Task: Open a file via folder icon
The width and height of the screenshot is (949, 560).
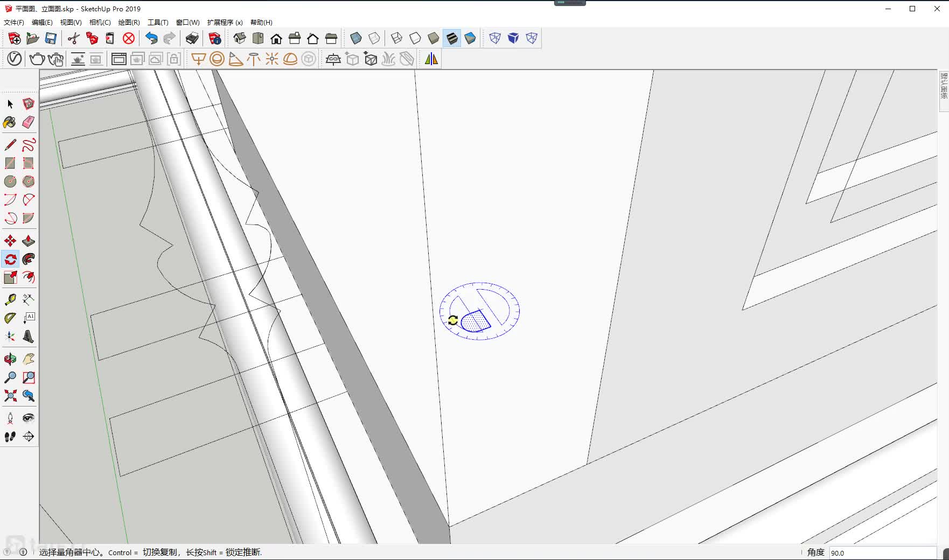Action: pyautogui.click(x=32, y=38)
